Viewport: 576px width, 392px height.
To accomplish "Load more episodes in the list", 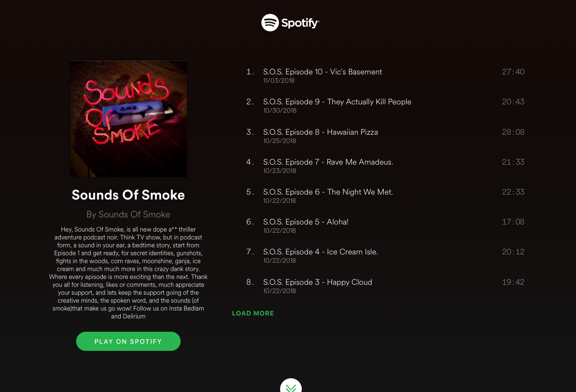I will tap(253, 313).
